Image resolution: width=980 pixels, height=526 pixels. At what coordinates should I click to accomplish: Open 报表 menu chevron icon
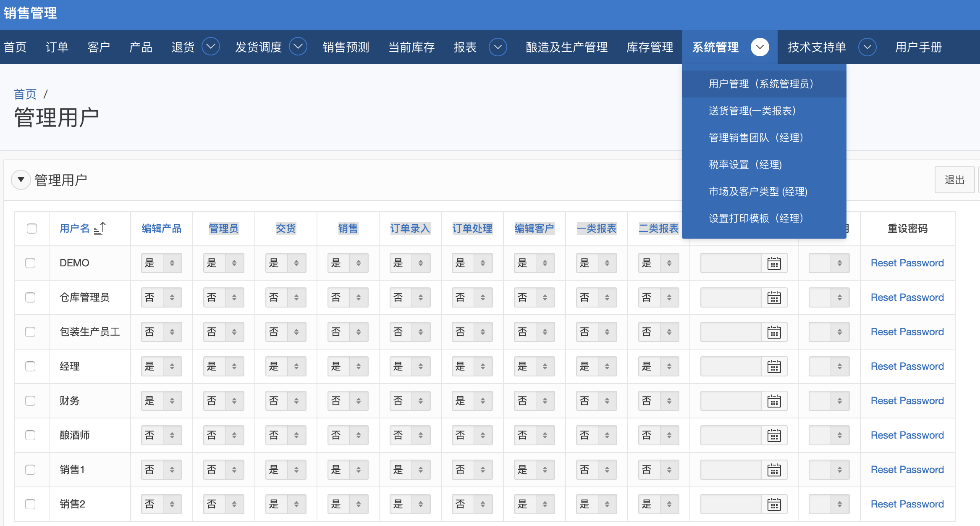[498, 47]
